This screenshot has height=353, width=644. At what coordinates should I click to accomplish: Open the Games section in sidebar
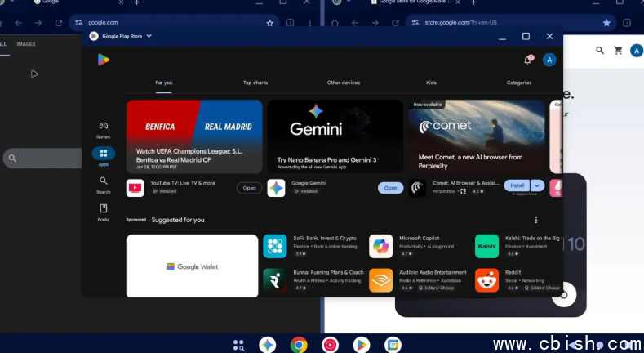tap(104, 129)
